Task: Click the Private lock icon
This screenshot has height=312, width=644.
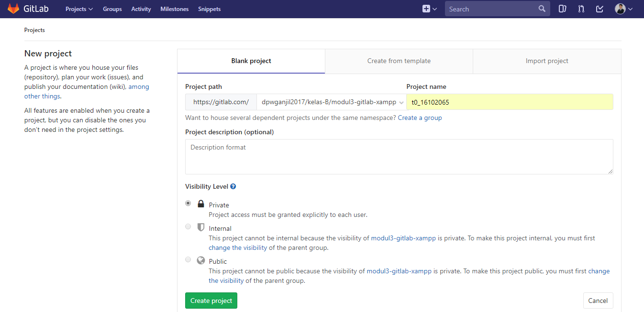Action: [201, 204]
